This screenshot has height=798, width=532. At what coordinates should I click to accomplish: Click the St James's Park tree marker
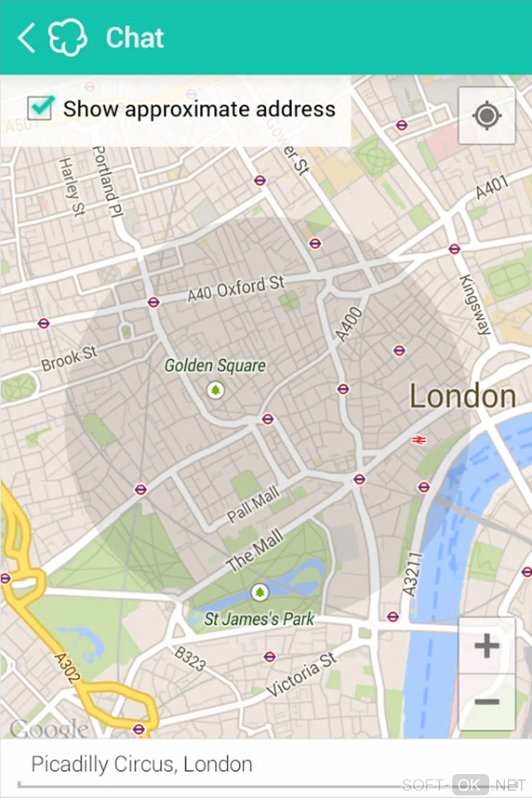coord(260,592)
